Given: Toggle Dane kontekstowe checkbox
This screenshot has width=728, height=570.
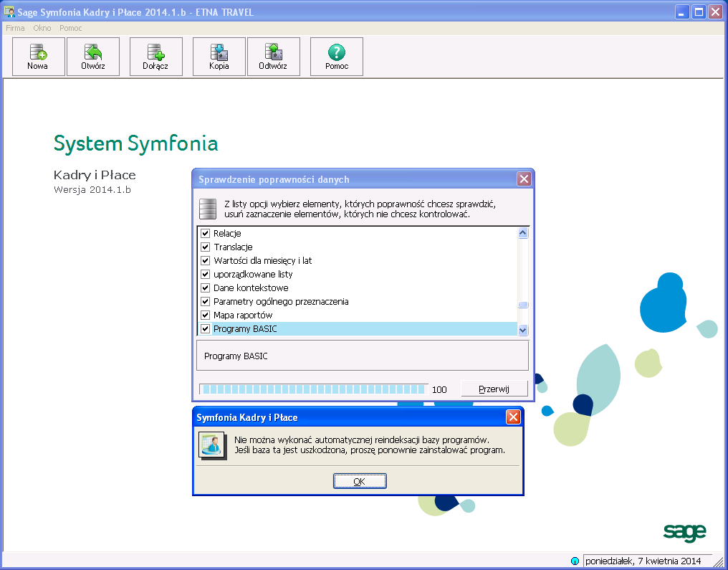Looking at the screenshot, I should point(205,288).
